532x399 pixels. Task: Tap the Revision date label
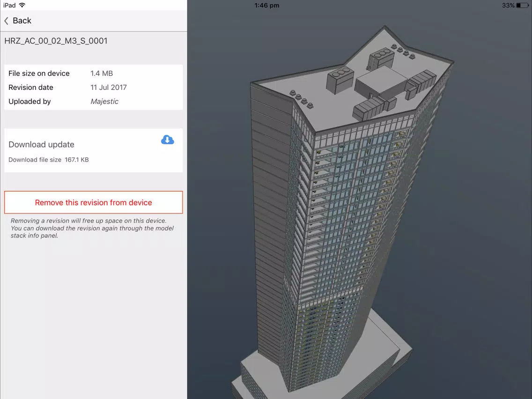(31, 88)
